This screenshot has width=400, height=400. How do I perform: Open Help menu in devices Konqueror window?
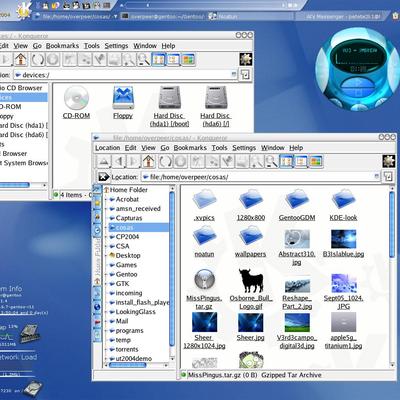[168, 46]
